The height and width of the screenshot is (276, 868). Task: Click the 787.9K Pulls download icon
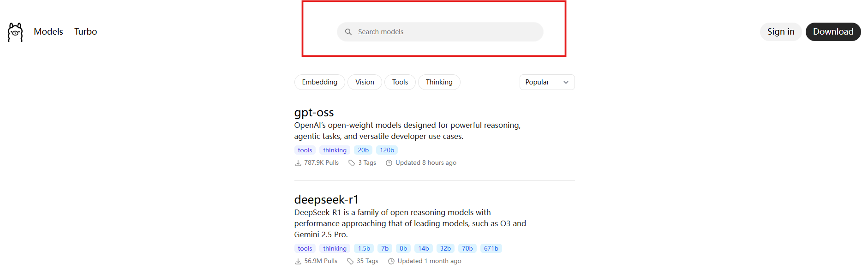[298, 163]
